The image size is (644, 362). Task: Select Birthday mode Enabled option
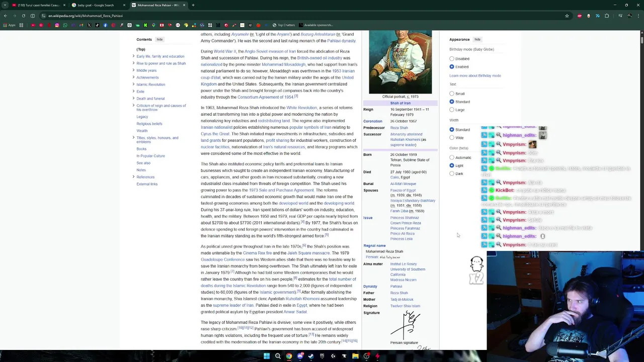452,67
